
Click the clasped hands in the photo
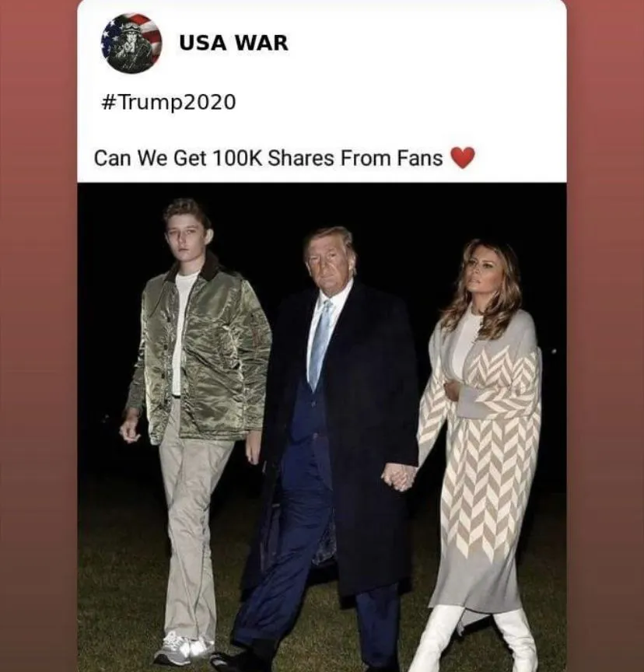click(x=398, y=477)
